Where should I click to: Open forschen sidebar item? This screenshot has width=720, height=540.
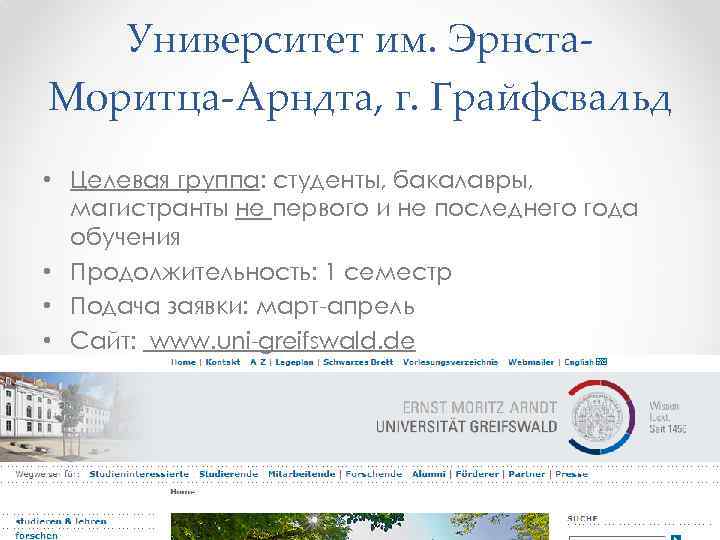[x=37, y=535]
